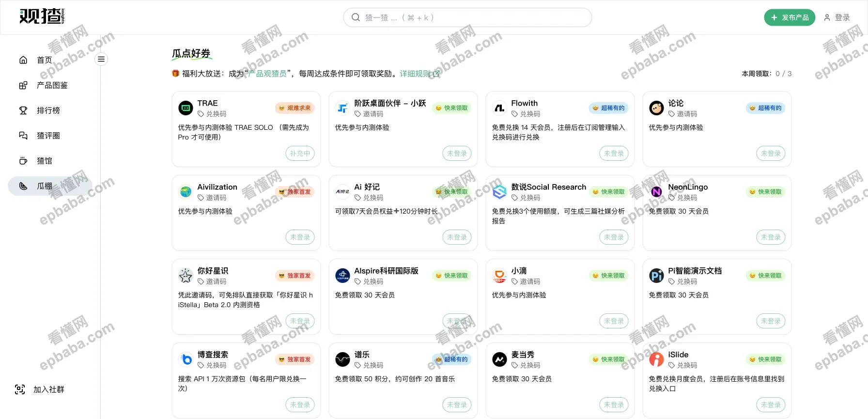Viewport: 868px width, 419px height.
Task: Click 加入社群 at sidebar bottom
Action: click(48, 389)
